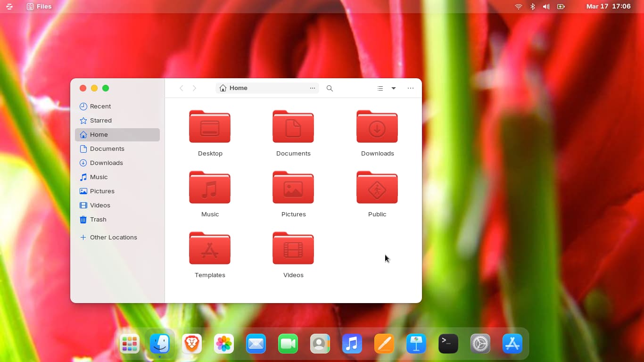644x362 pixels.
Task: Select the Videos folder in grid
Action: tap(293, 248)
